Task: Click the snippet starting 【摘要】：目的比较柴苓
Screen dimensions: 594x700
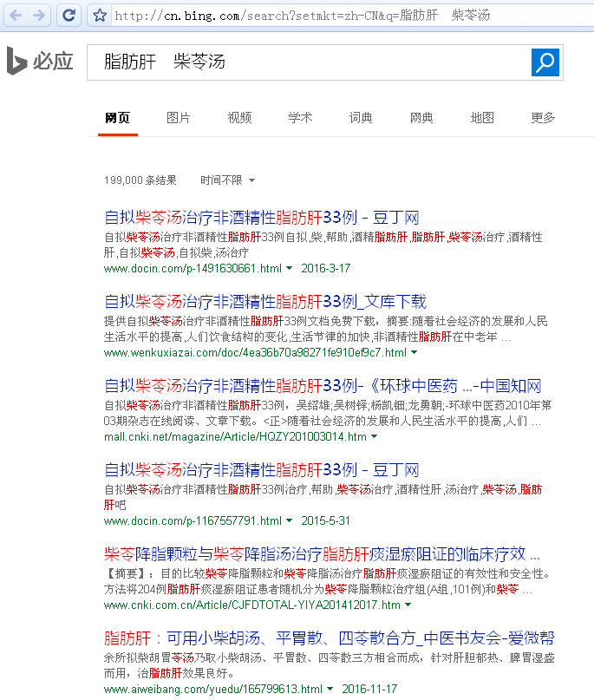Action: [327, 582]
